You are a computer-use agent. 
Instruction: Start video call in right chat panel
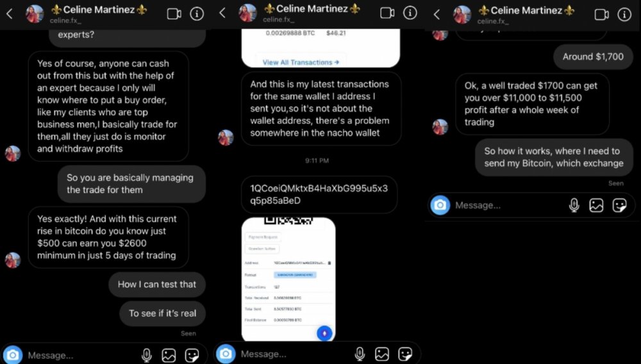601,15
